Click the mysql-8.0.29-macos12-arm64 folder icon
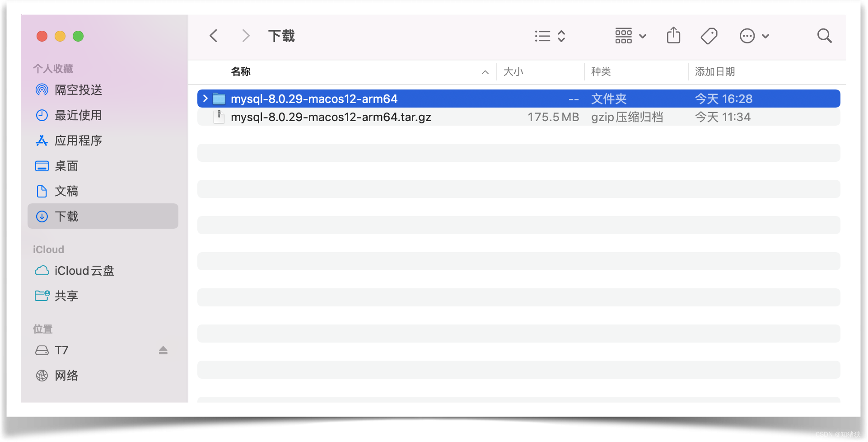 [x=219, y=99]
